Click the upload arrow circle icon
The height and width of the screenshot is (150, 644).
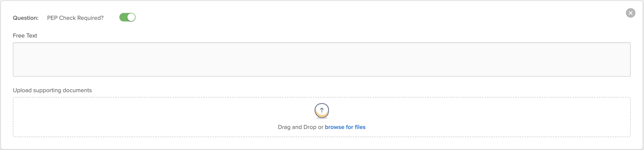[x=322, y=111]
